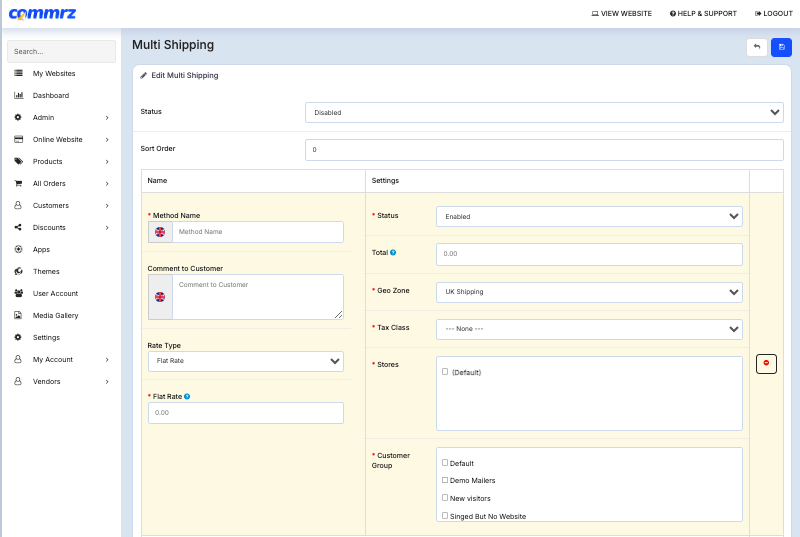The image size is (800, 537).
Task: Enable the New visitors customer group checkbox
Action: point(445,497)
